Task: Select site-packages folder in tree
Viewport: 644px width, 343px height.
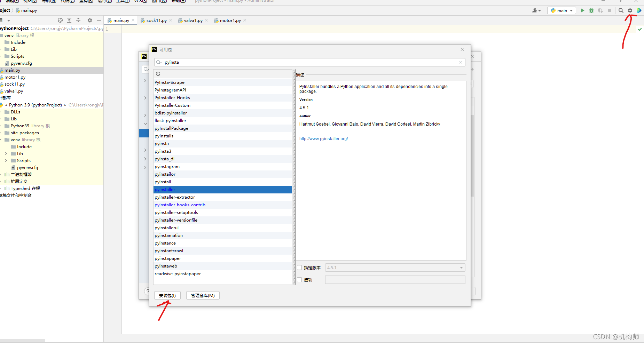Action: pos(52,133)
